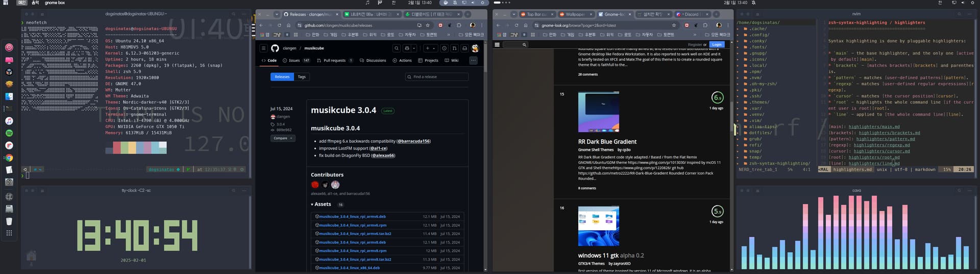Open the Compare dropdown button
The height and width of the screenshot is (274, 980).
[x=283, y=138]
